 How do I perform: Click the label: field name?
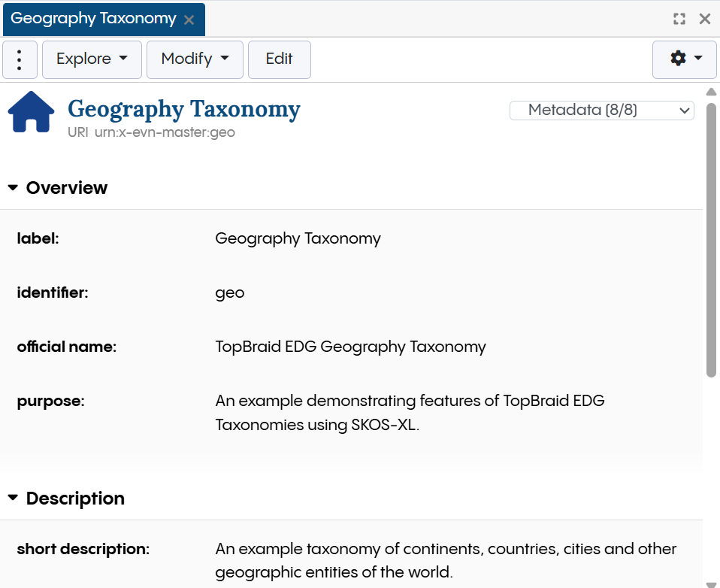point(38,238)
